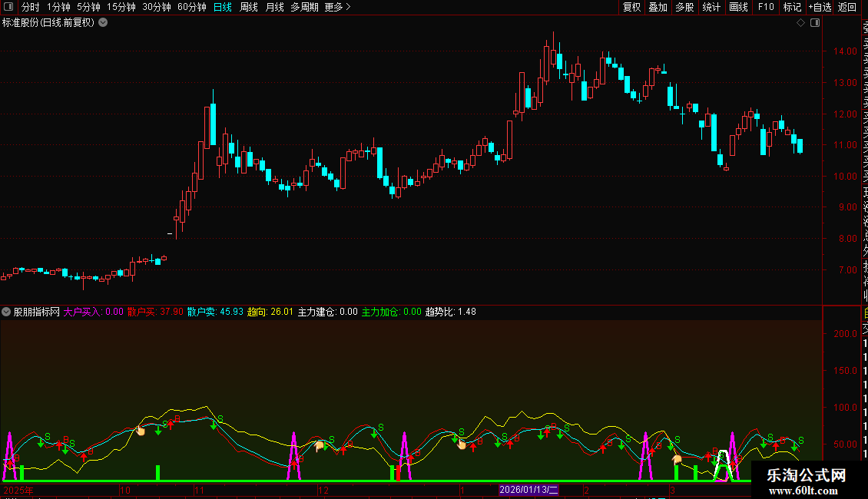Click the 返回 back button
This screenshot has height=499, width=868.
(x=847, y=7)
